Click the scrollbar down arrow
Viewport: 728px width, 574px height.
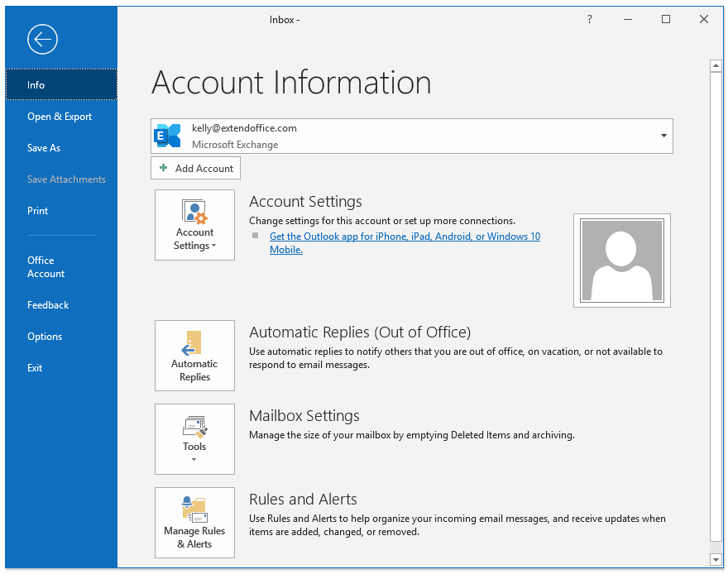(716, 560)
